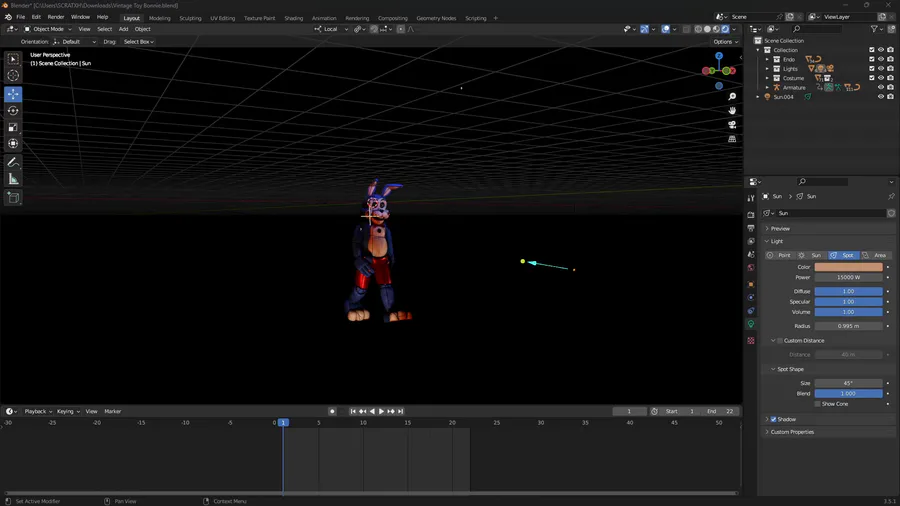900x506 pixels.
Task: Select the Transform tool
Action: [x=13, y=144]
